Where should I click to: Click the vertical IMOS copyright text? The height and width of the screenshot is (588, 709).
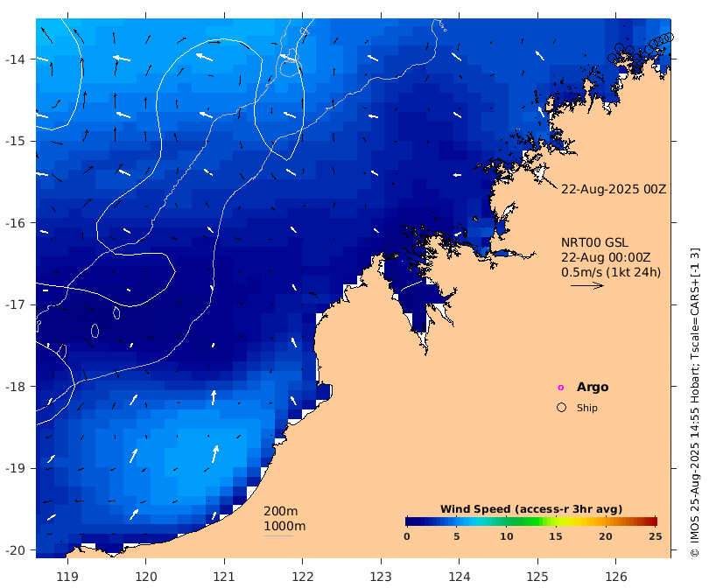point(694,402)
